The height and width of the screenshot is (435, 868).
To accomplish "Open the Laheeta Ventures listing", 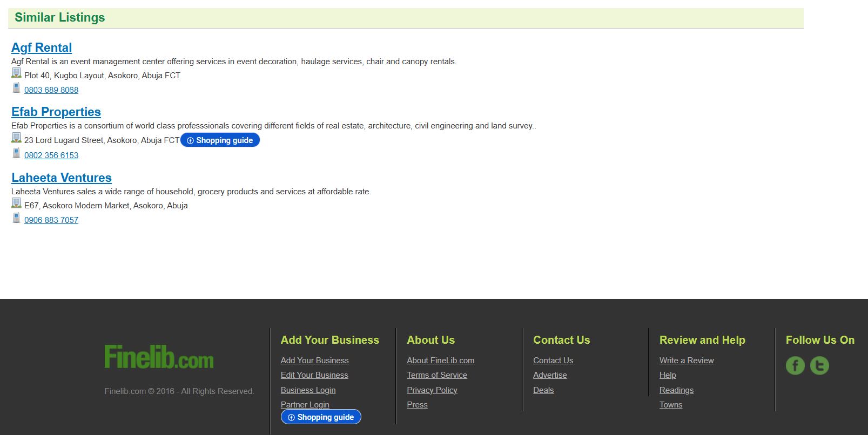I will click(x=62, y=178).
